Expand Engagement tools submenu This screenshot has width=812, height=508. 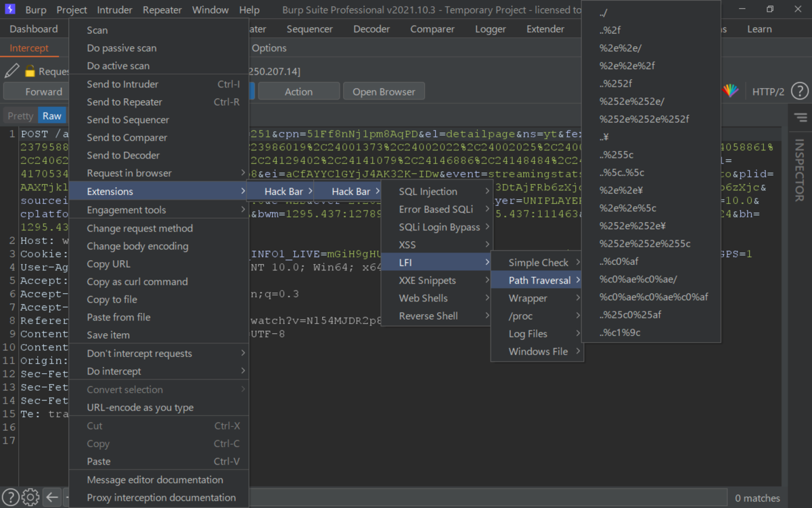coord(159,210)
